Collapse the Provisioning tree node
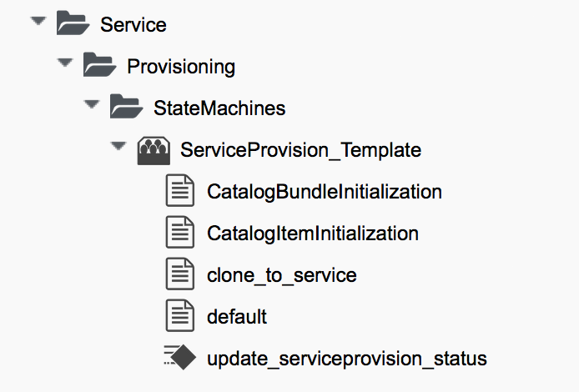Image resolution: width=579 pixels, height=392 pixels. [x=63, y=64]
